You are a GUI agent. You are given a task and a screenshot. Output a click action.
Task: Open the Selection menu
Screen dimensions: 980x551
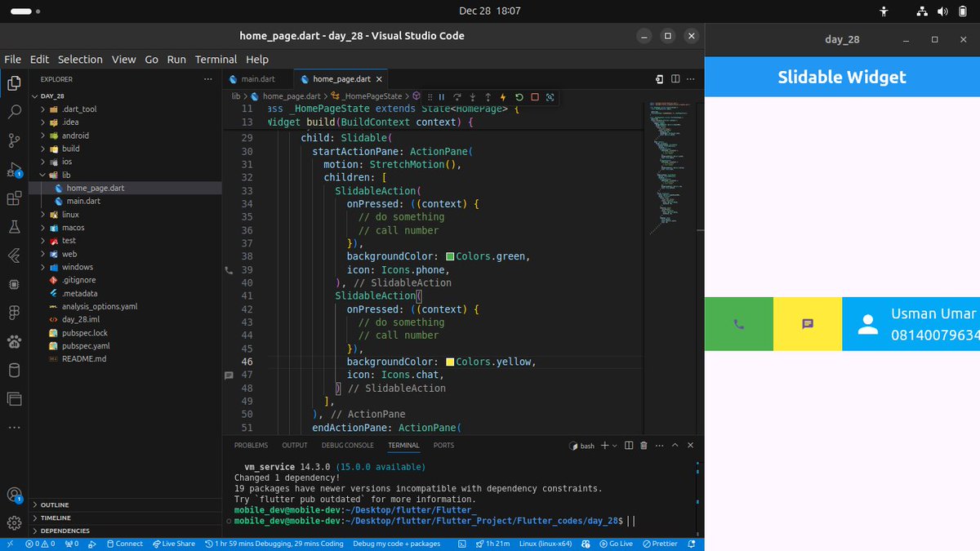click(x=80, y=60)
